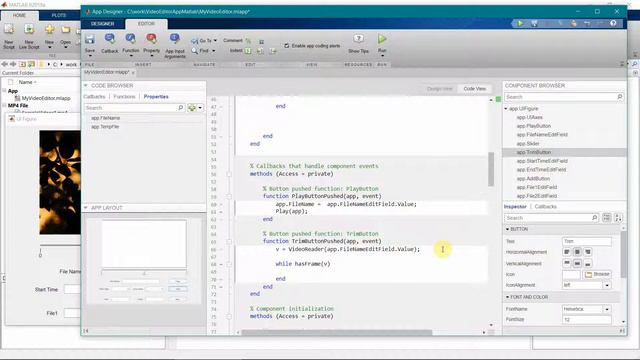Set horizontal alignment to left
Image resolution: width=640 pixels, height=360 pixels.
tap(567, 252)
